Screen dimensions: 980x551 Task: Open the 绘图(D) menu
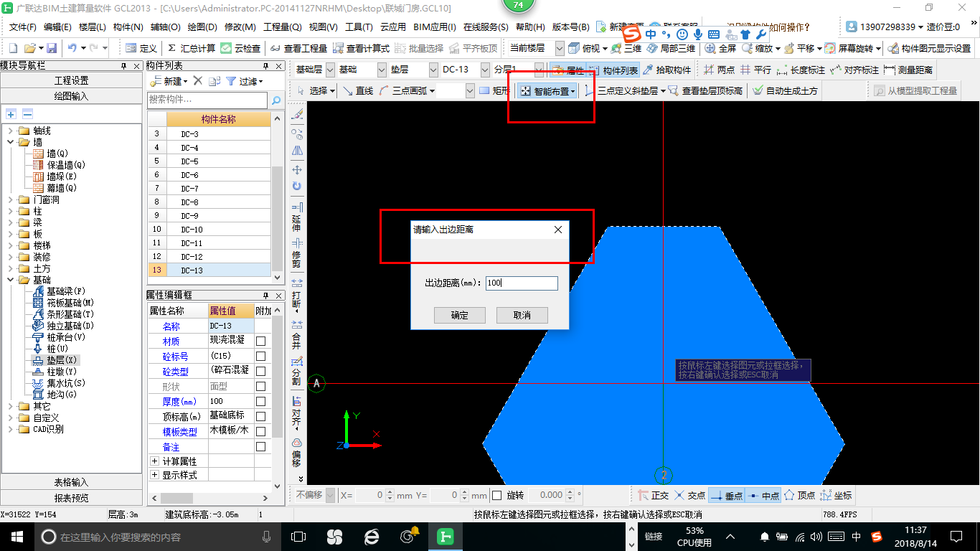coord(202,27)
